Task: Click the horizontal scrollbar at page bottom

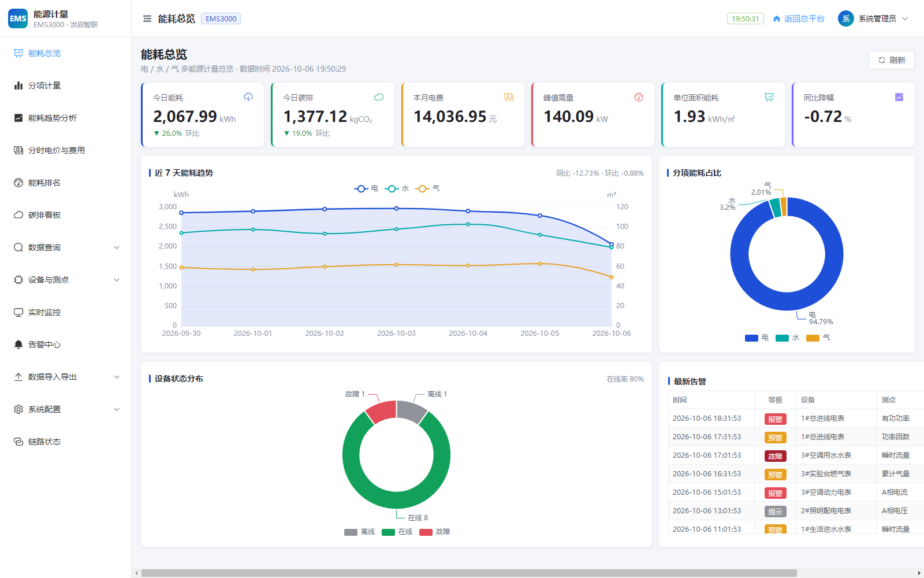Action: 469,573
